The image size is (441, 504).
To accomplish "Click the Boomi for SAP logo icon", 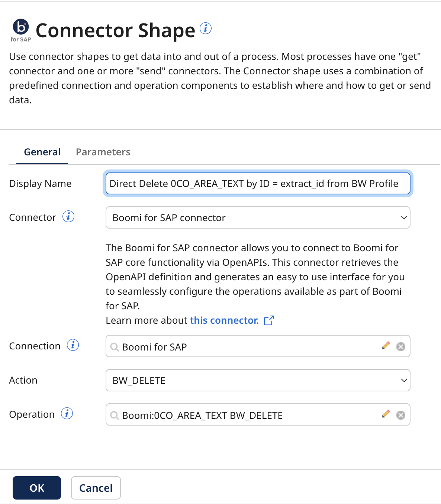I will click(x=20, y=28).
